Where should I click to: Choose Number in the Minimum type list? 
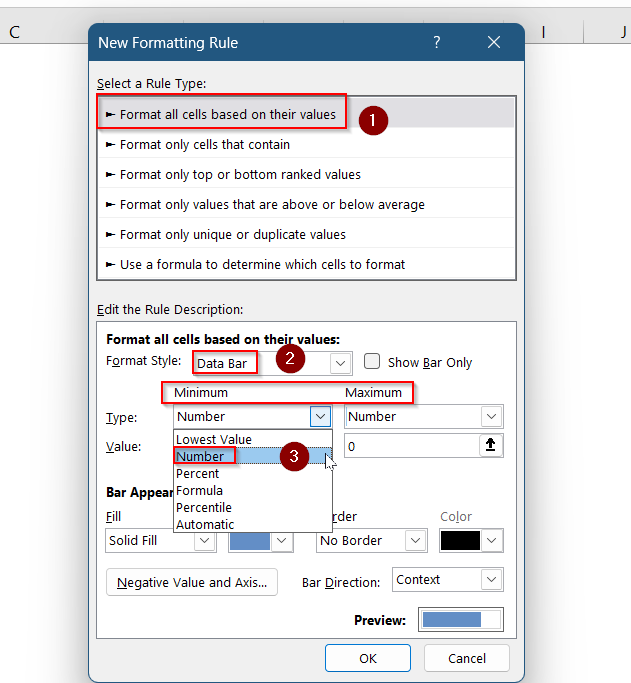click(253, 456)
